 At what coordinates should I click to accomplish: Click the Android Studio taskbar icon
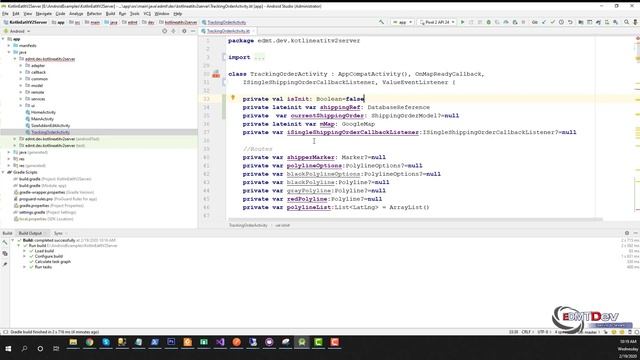coord(302,342)
